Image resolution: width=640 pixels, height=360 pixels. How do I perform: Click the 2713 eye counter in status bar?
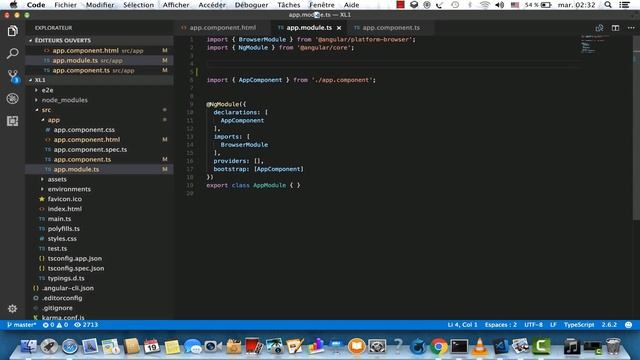86,325
